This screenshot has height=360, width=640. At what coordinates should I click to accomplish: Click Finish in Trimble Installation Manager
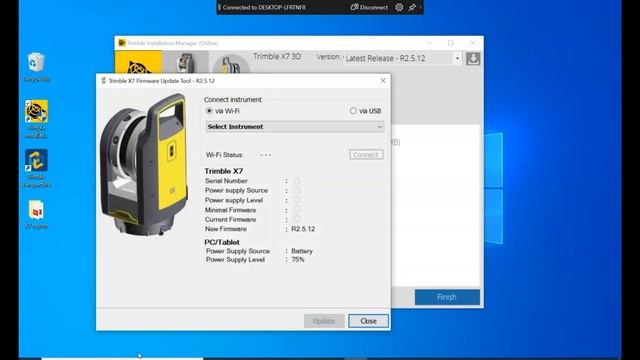coord(447,297)
